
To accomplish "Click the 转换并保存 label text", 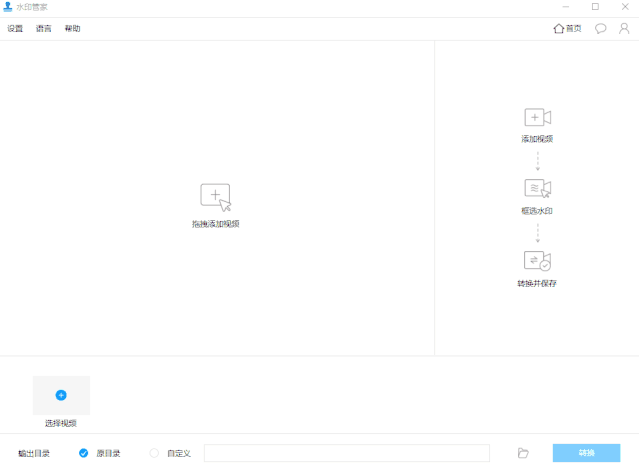I will coord(537,283).
